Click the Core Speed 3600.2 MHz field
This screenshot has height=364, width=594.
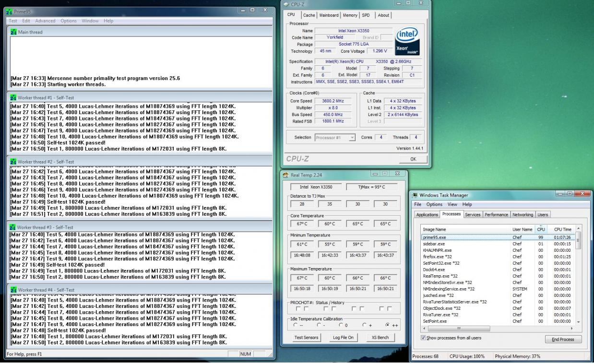(333, 101)
